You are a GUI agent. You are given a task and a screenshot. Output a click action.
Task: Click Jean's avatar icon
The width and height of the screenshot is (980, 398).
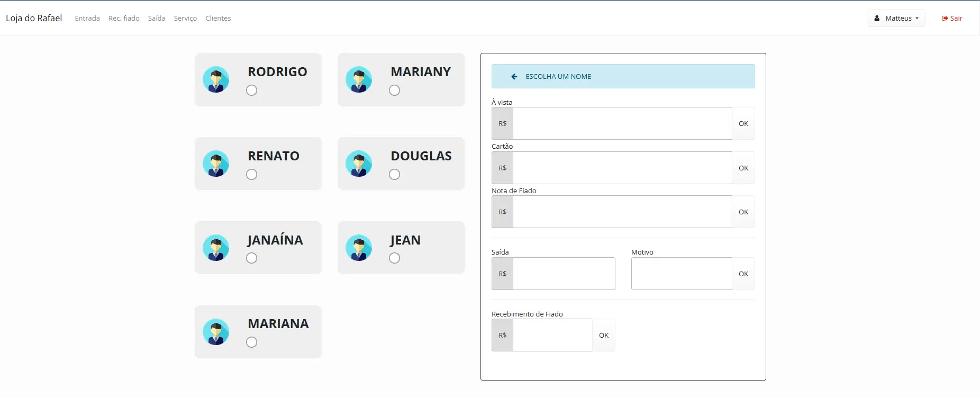[x=359, y=248]
